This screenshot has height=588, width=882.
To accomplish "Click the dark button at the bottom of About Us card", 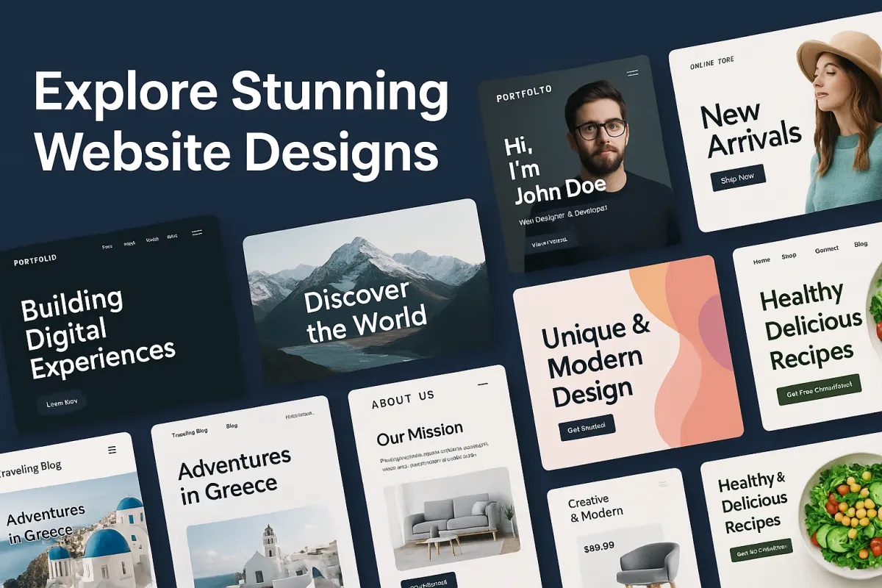I will coord(429,581).
